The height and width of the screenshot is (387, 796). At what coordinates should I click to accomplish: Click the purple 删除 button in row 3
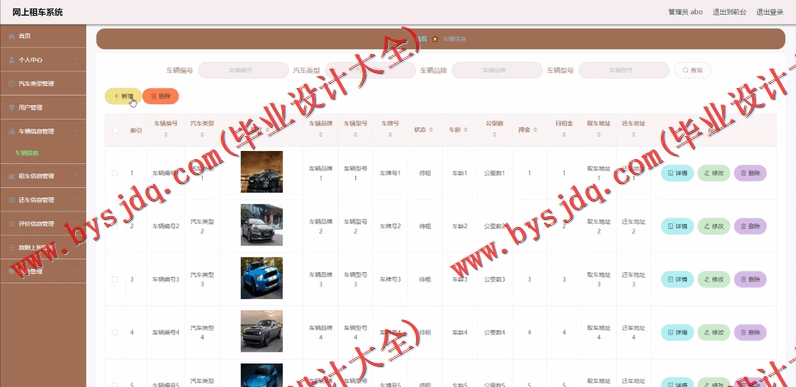750,279
